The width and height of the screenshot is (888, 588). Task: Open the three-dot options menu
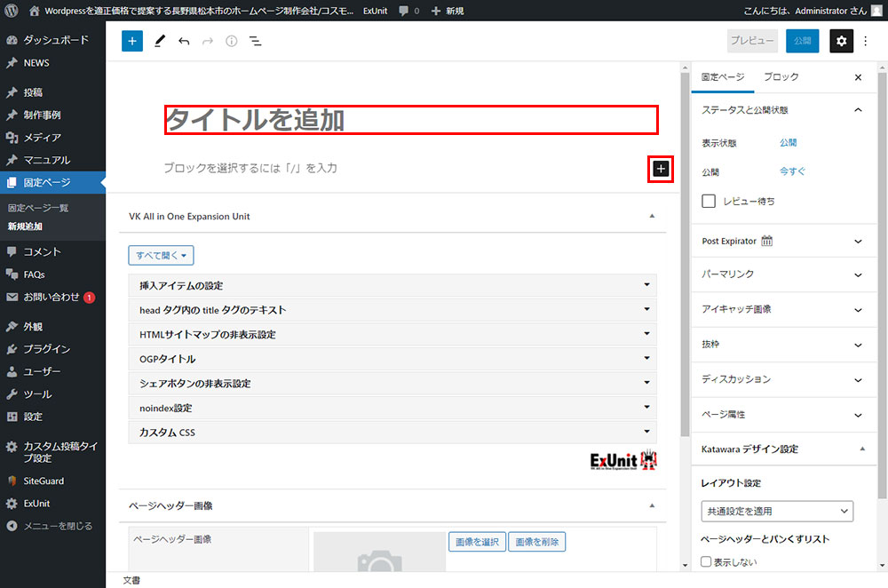(867, 41)
